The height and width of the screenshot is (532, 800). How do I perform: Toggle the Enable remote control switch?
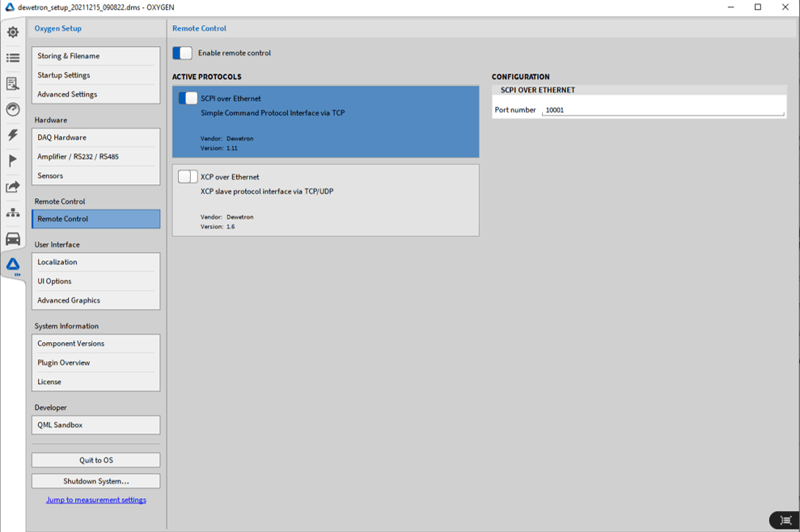(183, 53)
